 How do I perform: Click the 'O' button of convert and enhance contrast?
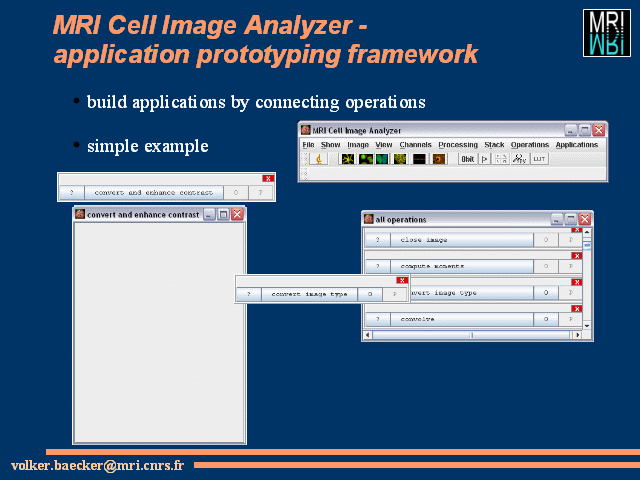[236, 192]
